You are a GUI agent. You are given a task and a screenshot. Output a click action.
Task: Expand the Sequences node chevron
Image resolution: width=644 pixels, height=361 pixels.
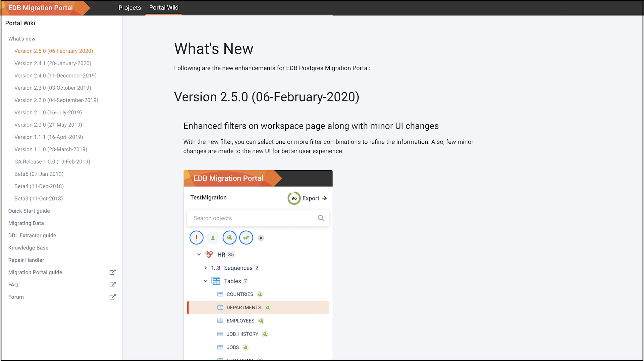206,268
